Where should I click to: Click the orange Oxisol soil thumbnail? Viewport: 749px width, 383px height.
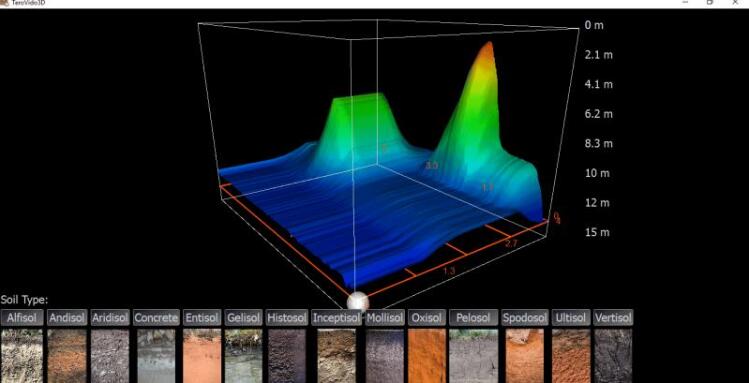point(427,356)
